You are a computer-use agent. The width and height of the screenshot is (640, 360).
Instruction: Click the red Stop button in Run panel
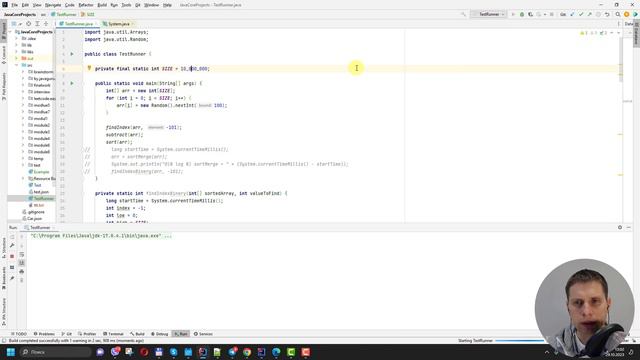pos(12,256)
